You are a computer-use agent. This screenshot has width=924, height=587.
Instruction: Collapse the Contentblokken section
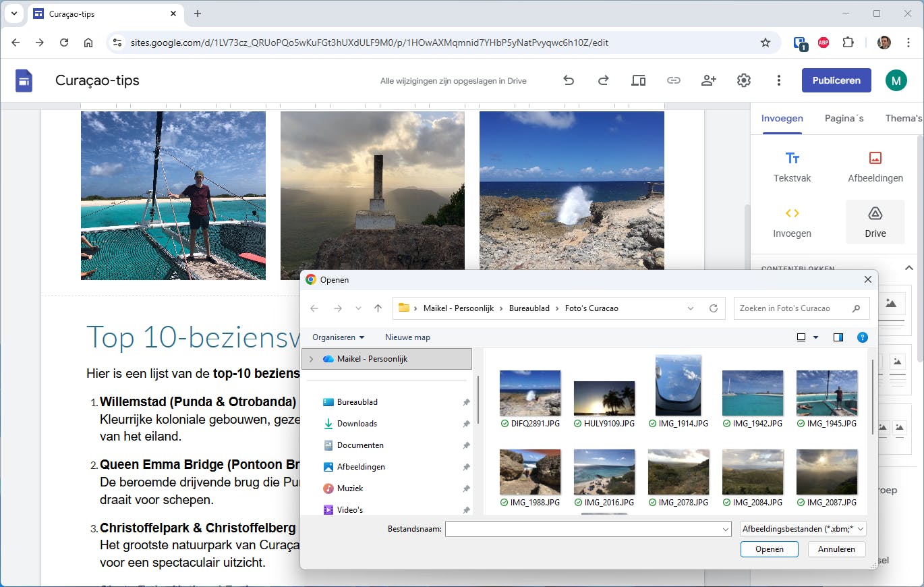coord(908,268)
